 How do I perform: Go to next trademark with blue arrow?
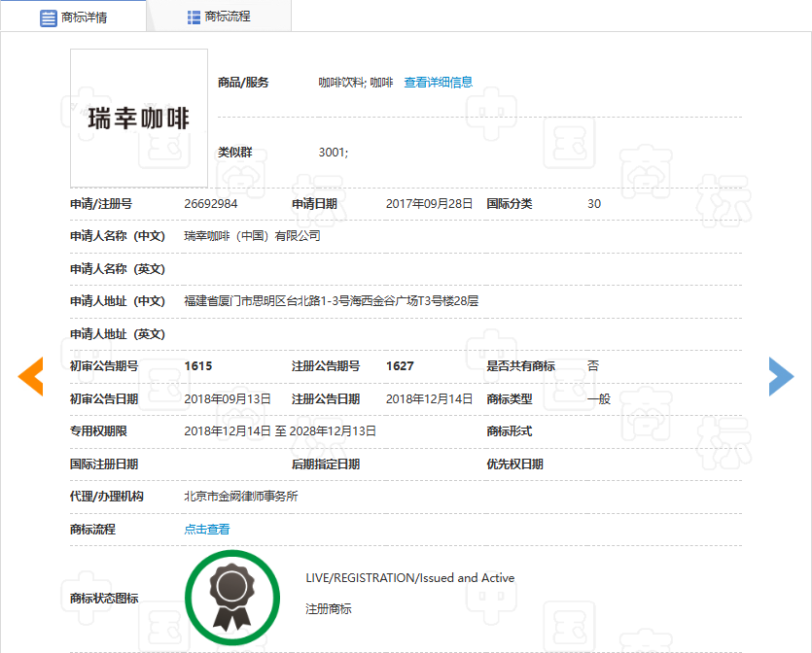pyautogui.click(x=782, y=376)
